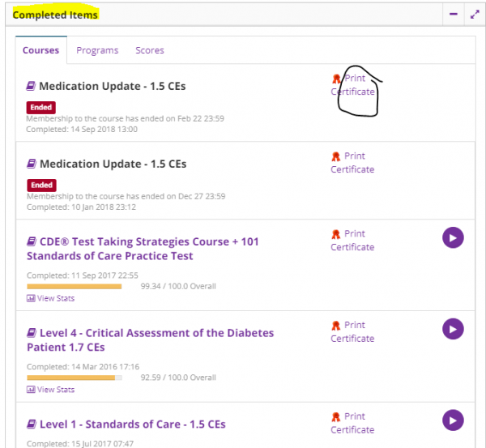Click book icon beside first Medication Update
The image size is (486, 448).
coord(32,86)
